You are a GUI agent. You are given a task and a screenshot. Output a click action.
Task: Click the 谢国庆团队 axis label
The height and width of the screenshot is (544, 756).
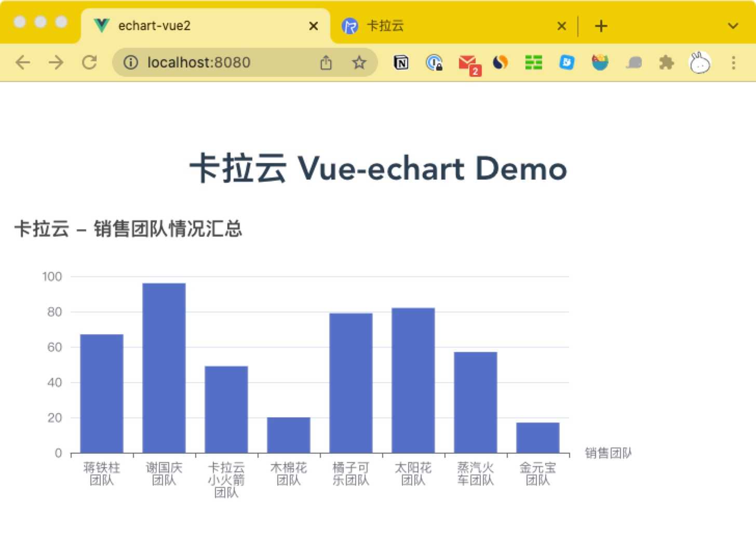[x=164, y=474]
